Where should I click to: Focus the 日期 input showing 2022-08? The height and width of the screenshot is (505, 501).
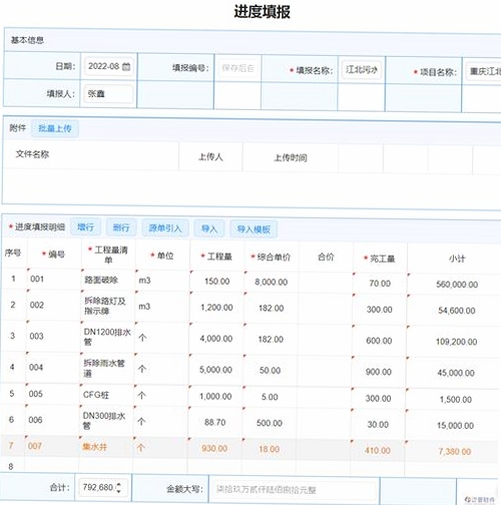click(x=109, y=66)
